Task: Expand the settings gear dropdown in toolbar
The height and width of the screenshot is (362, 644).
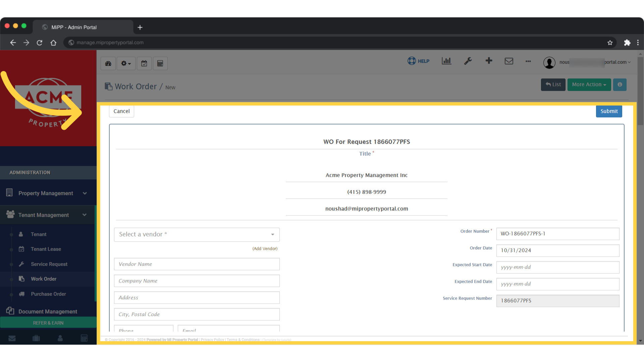Action: pyautogui.click(x=126, y=63)
